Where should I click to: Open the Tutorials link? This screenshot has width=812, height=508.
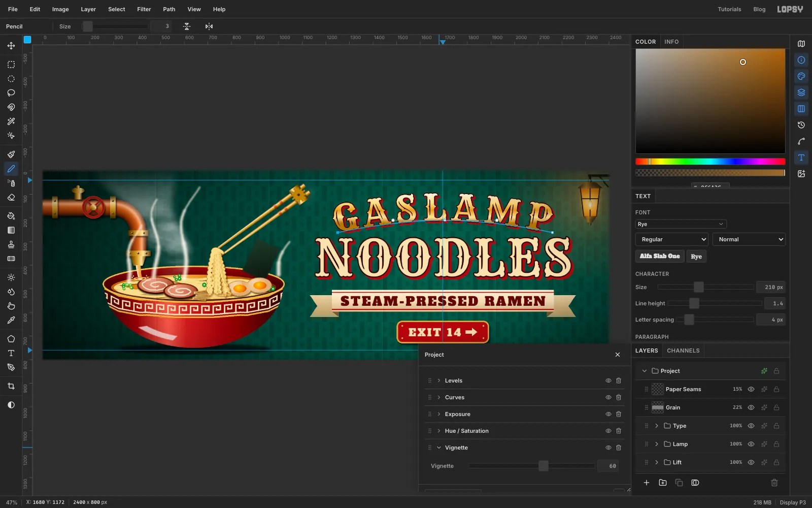click(729, 9)
